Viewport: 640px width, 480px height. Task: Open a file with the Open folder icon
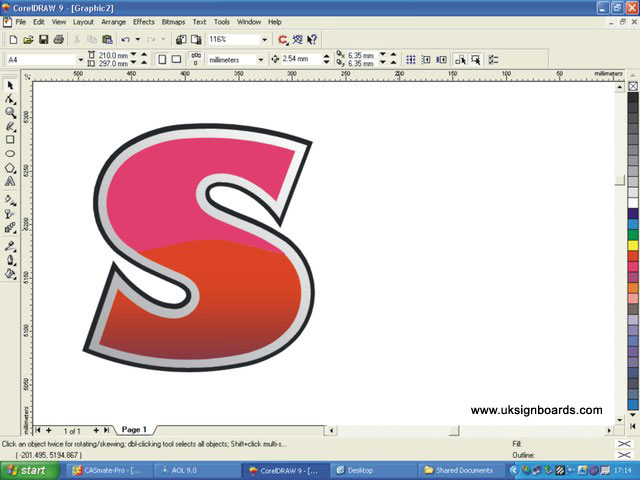28,39
